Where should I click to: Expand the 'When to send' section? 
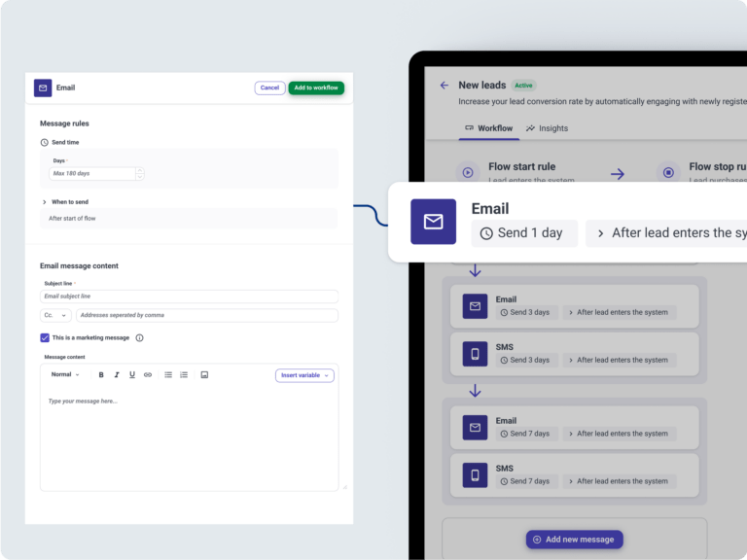45,202
